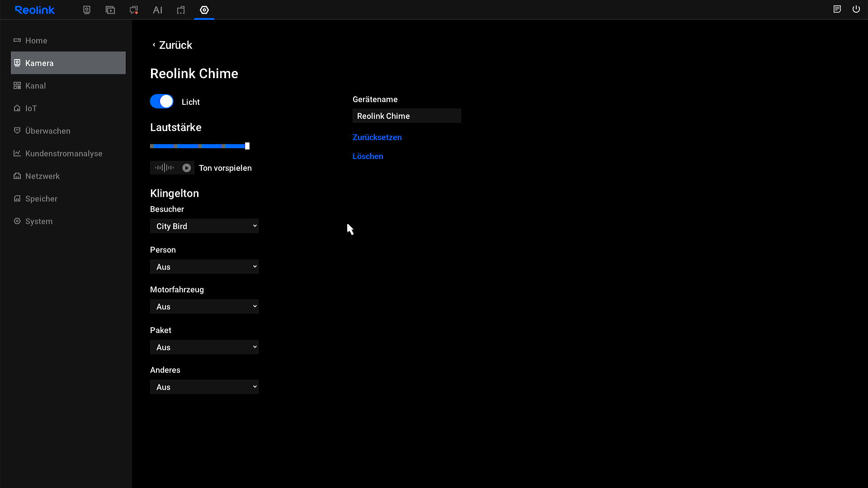Click the Gerätename input field
This screenshot has width=868, height=488.
(407, 116)
